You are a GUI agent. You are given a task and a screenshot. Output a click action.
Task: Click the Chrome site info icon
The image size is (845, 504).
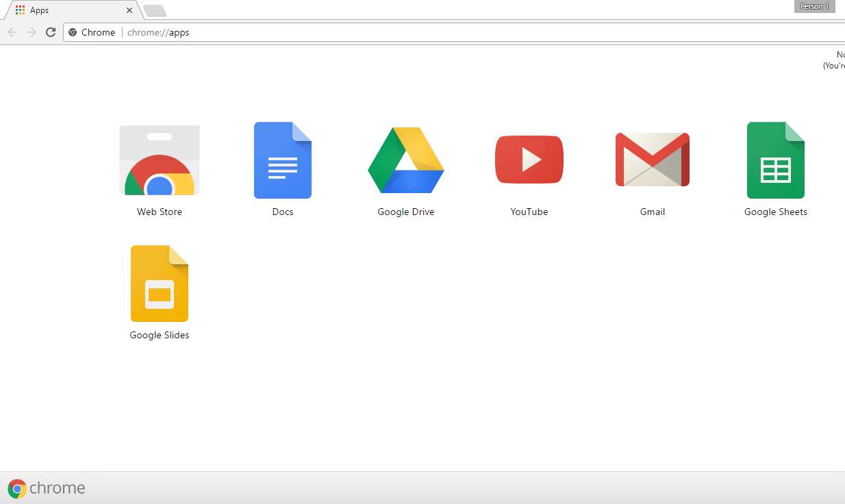click(x=73, y=32)
